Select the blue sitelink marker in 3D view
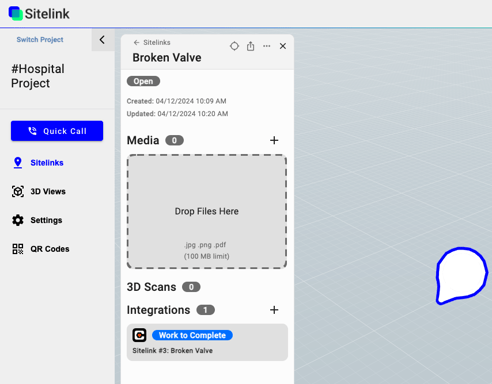 coord(462,275)
